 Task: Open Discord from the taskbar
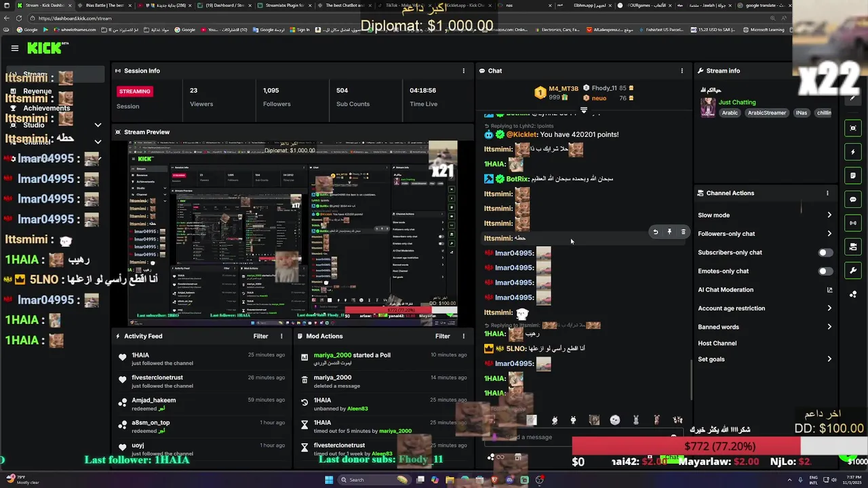pos(509,480)
